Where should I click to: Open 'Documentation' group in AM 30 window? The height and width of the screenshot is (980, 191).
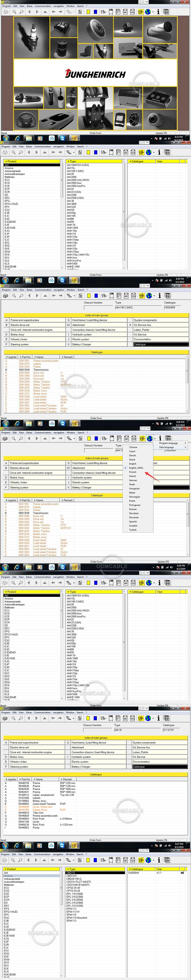160,762
